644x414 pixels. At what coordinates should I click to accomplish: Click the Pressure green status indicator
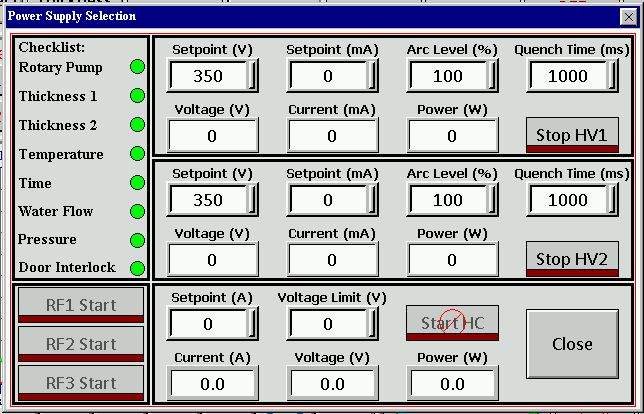click(137, 240)
